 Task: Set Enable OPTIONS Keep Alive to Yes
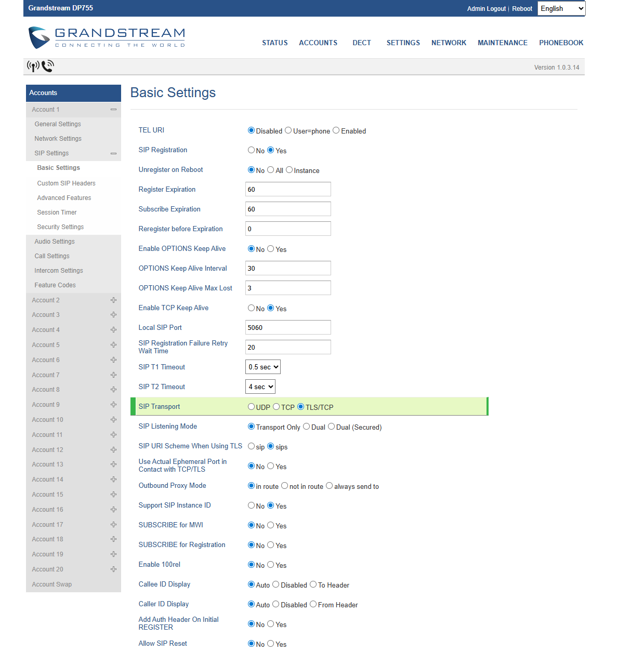click(271, 249)
